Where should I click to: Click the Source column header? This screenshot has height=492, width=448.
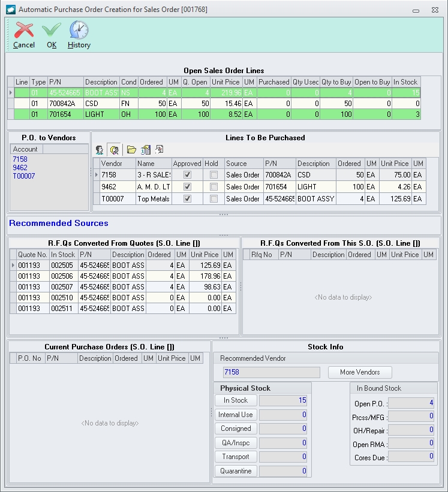tap(244, 164)
